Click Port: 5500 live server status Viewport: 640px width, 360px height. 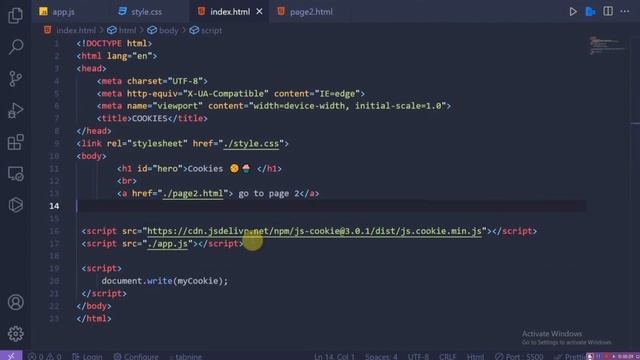tap(519, 356)
